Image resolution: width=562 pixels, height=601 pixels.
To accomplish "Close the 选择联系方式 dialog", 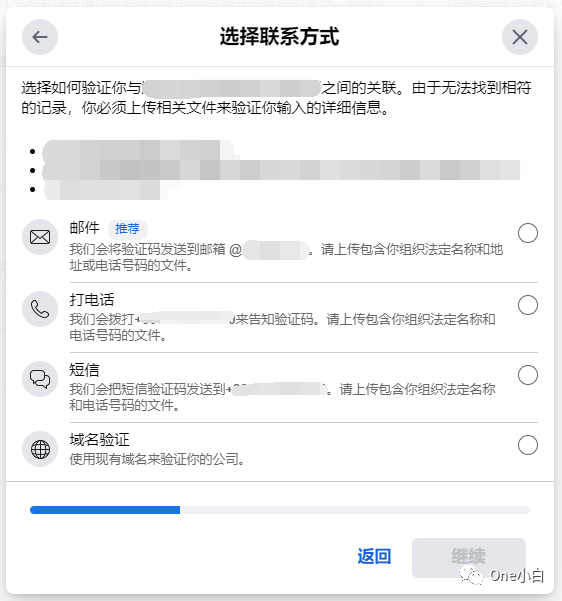I will pos(520,37).
